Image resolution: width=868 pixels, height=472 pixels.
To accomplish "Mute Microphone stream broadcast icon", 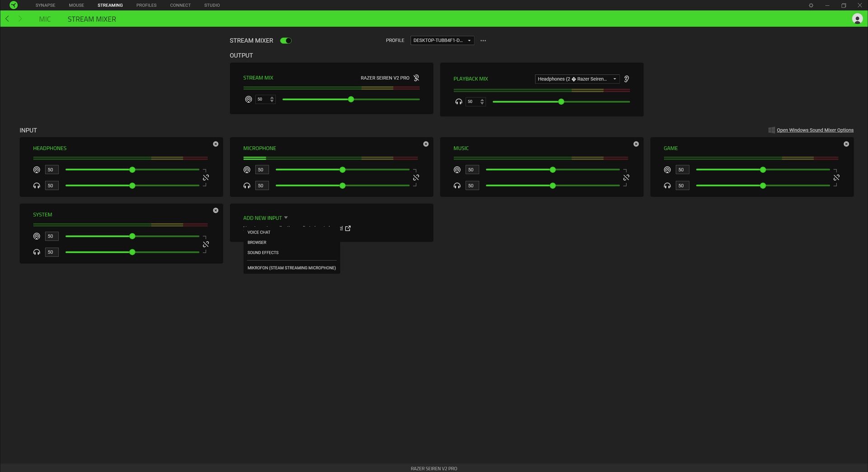I will [247, 170].
